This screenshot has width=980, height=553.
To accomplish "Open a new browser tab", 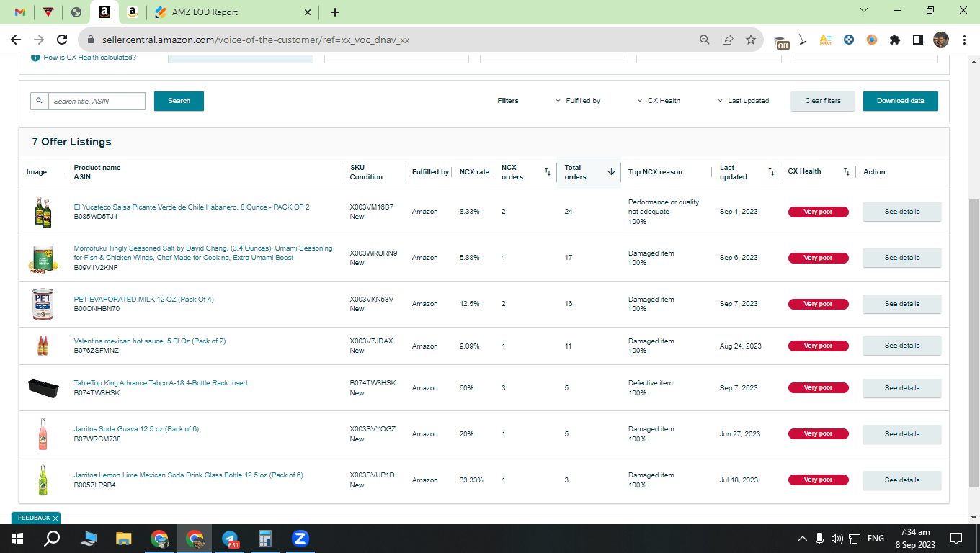I will tap(335, 12).
